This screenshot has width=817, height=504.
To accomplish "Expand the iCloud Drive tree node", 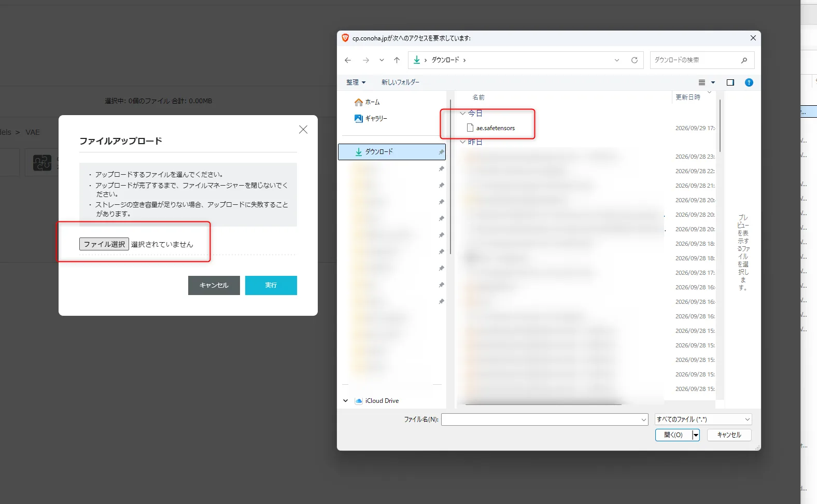I will [346, 401].
